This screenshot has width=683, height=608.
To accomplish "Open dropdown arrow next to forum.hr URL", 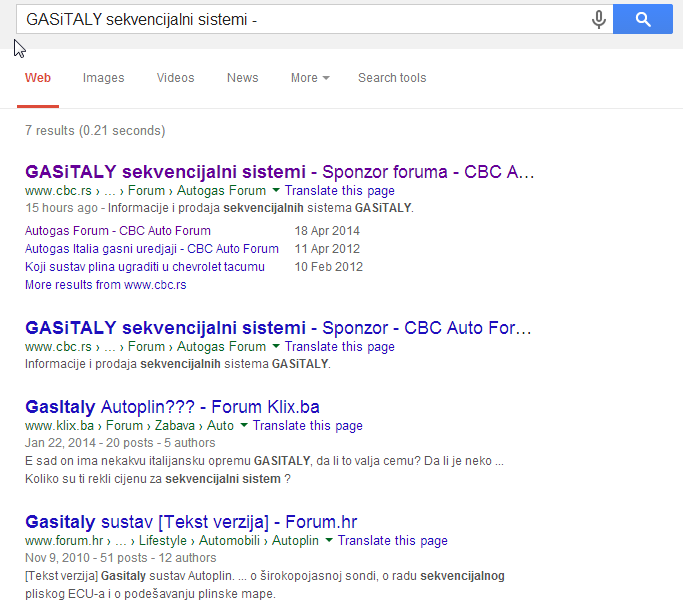I will point(329,540).
